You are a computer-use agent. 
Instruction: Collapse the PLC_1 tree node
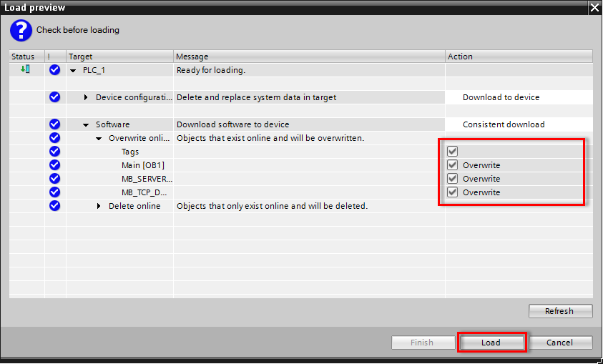(x=73, y=71)
